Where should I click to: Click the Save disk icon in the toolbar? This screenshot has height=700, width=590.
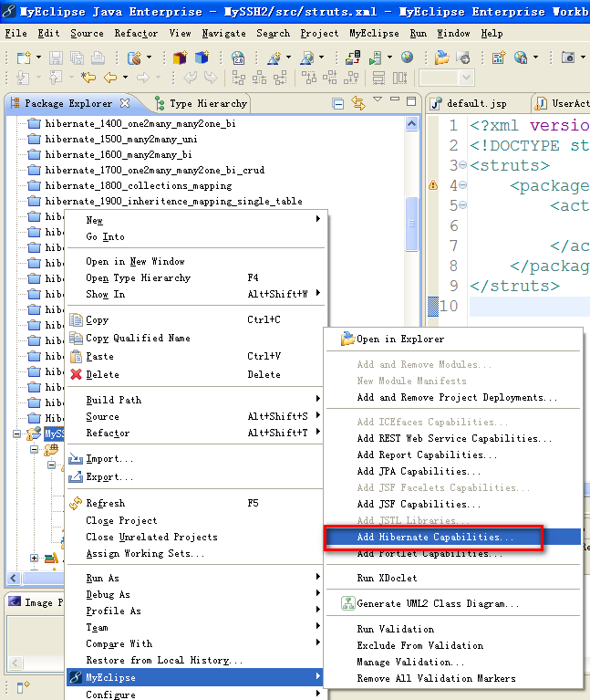(x=56, y=57)
